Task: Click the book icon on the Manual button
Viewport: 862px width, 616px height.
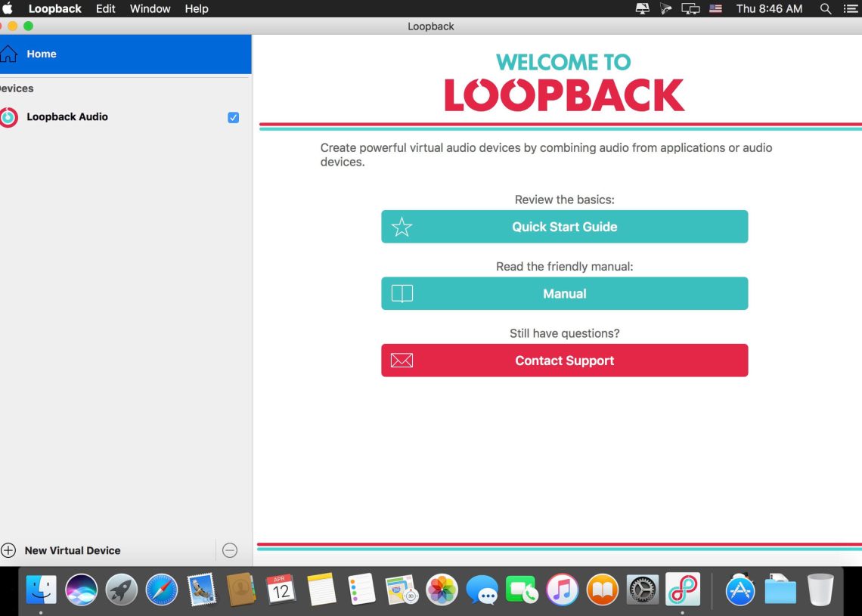Action: (402, 293)
